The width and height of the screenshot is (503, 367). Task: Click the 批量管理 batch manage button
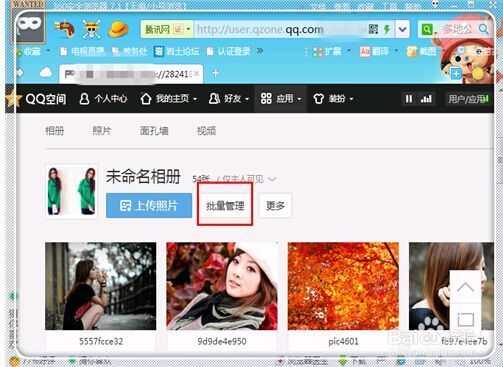tap(225, 206)
